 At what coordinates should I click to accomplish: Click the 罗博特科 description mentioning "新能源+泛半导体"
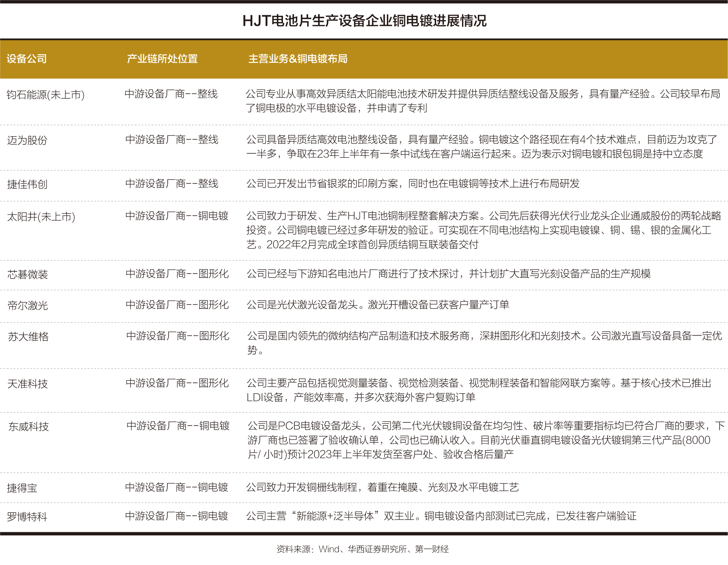point(441,516)
